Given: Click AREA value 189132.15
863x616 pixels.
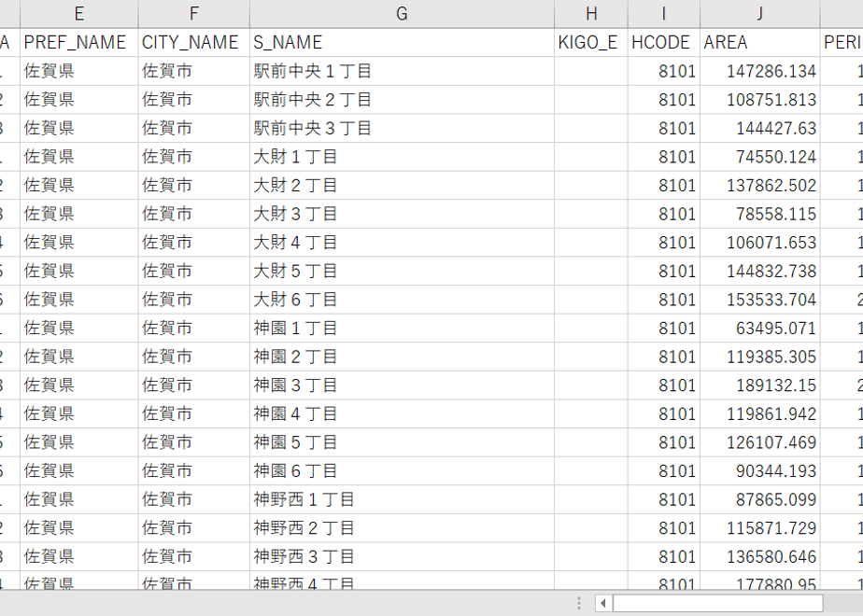Looking at the screenshot, I should click(760, 385).
